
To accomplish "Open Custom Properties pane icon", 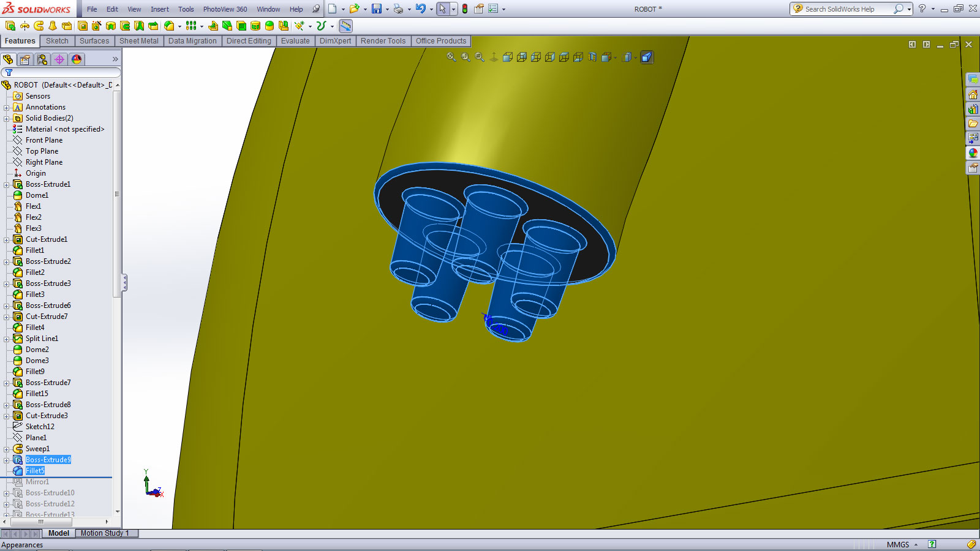I will point(973,168).
